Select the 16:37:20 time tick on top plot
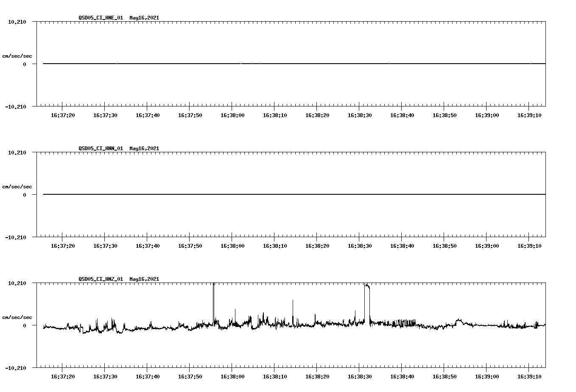Viewport: 576px width, 392px height. pyautogui.click(x=63, y=114)
